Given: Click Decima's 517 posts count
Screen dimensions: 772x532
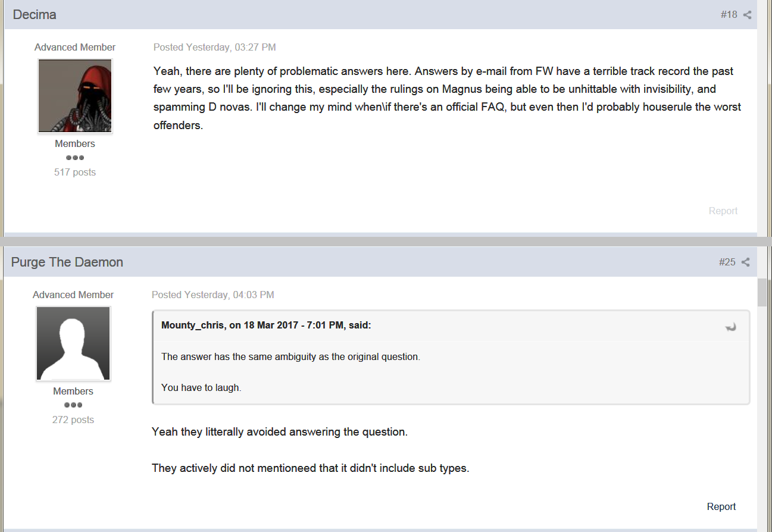Looking at the screenshot, I should click(x=75, y=173).
